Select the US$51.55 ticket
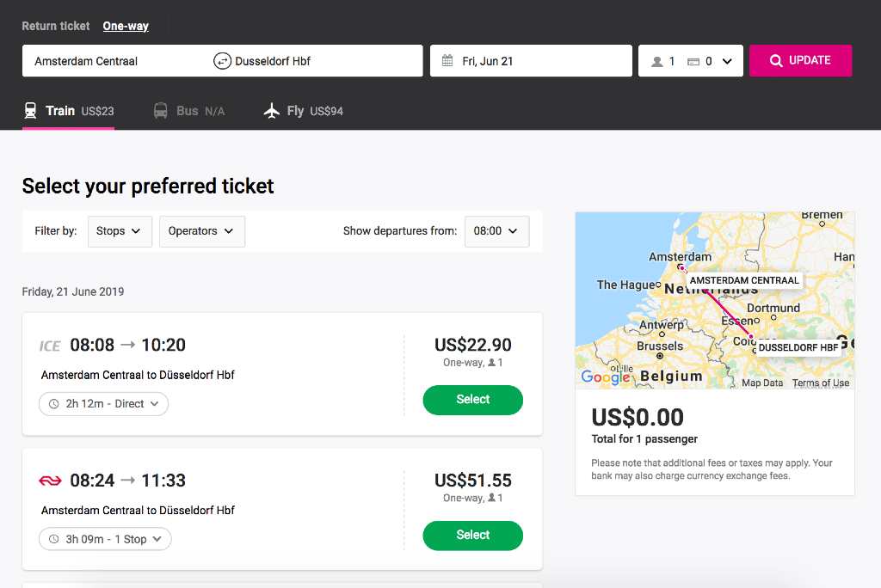881x588 pixels. coord(473,536)
